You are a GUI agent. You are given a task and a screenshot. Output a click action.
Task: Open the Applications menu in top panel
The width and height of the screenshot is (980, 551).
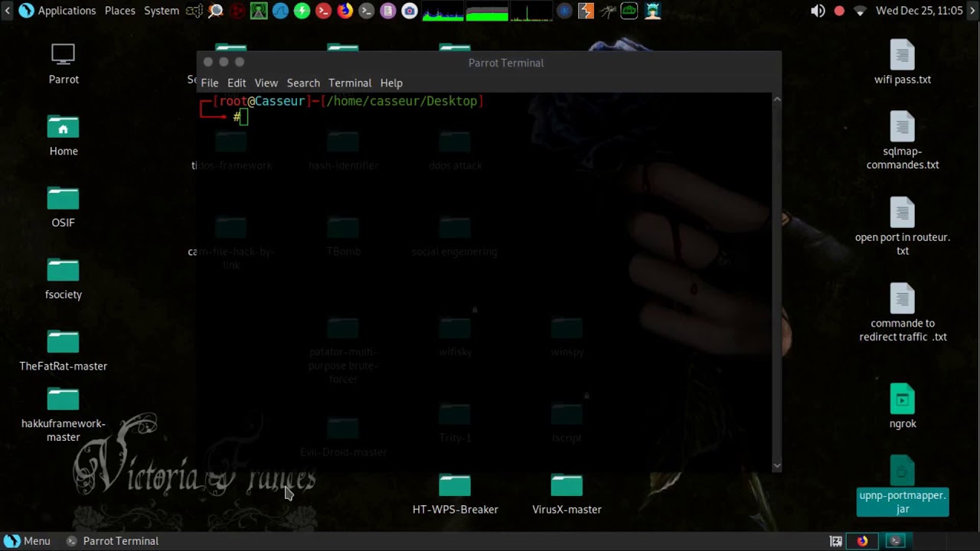(57, 11)
